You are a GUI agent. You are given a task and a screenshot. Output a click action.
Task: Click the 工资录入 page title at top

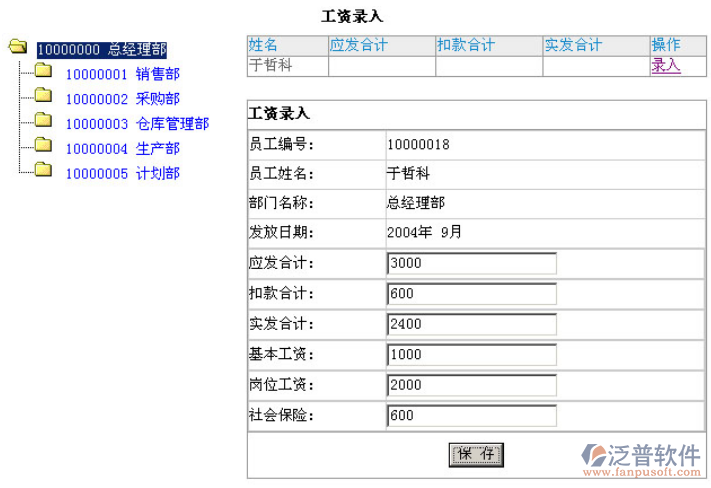[x=352, y=17]
